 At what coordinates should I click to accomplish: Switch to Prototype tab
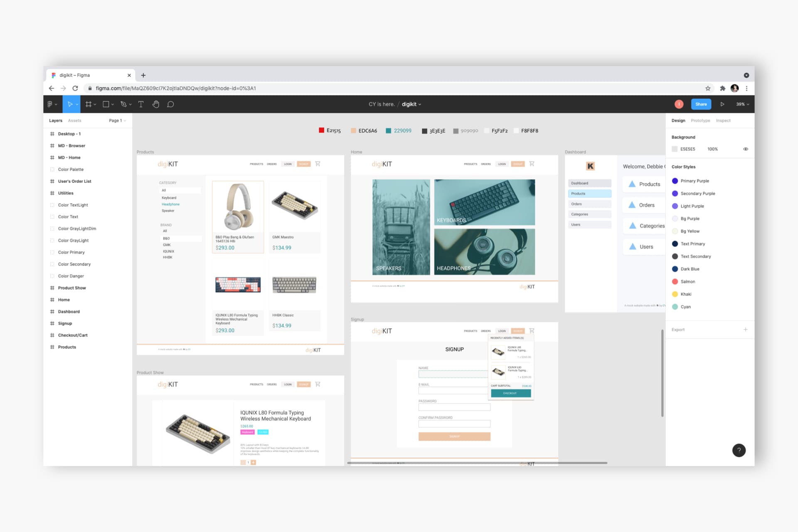tap(701, 121)
